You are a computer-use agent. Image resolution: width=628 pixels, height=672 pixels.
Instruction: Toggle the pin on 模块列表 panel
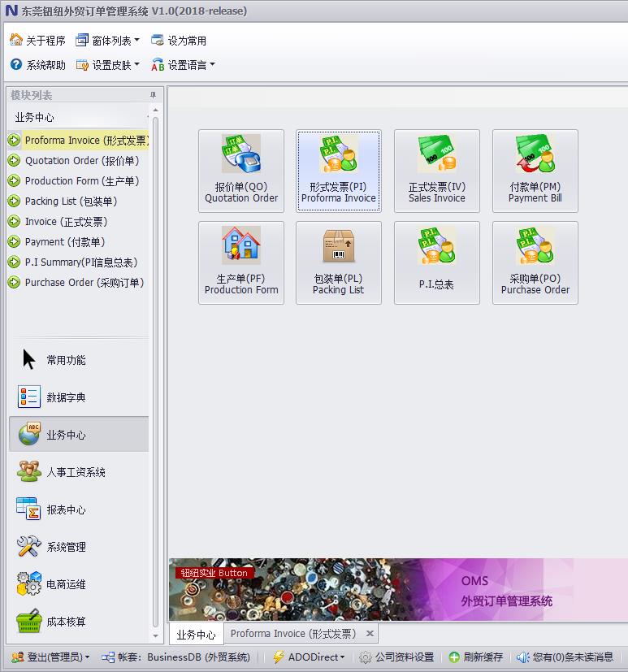153,95
